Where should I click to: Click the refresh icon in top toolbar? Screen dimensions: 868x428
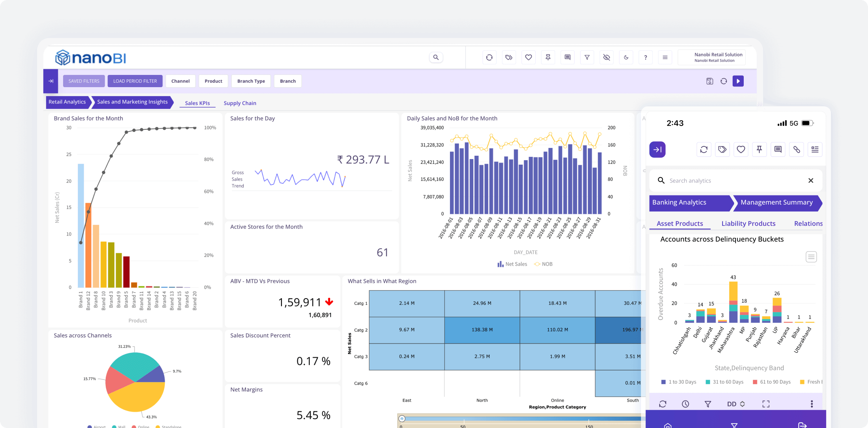coord(489,57)
